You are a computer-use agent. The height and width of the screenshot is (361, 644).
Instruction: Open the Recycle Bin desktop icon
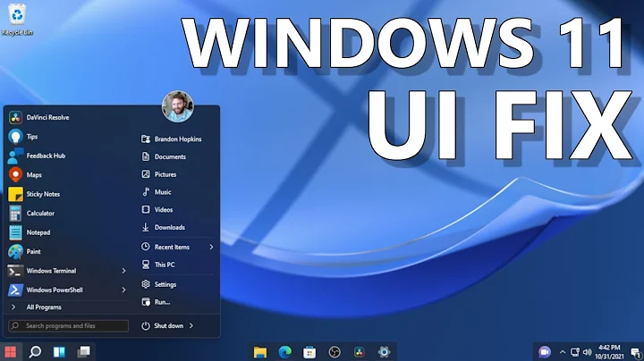click(17, 20)
